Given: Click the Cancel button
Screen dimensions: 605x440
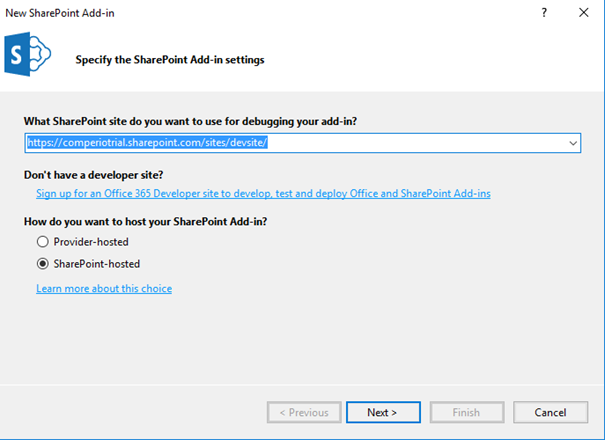Looking at the screenshot, I should [x=551, y=412].
